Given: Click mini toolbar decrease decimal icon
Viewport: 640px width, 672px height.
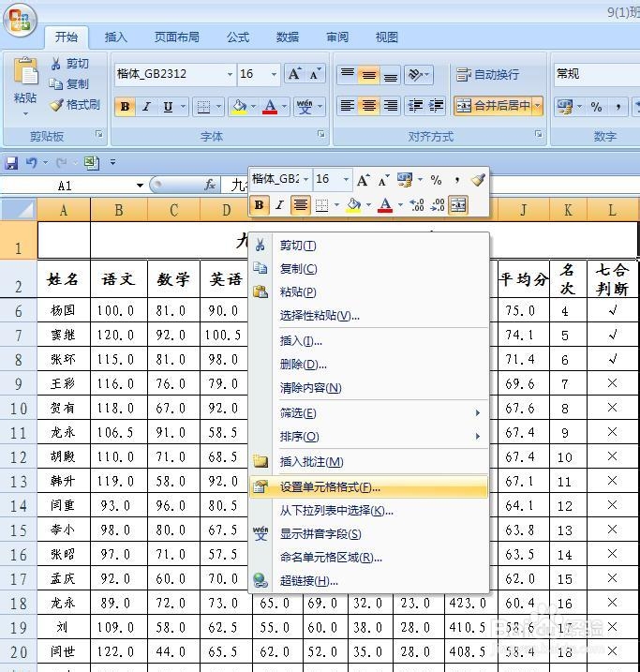Looking at the screenshot, I should 438,205.
